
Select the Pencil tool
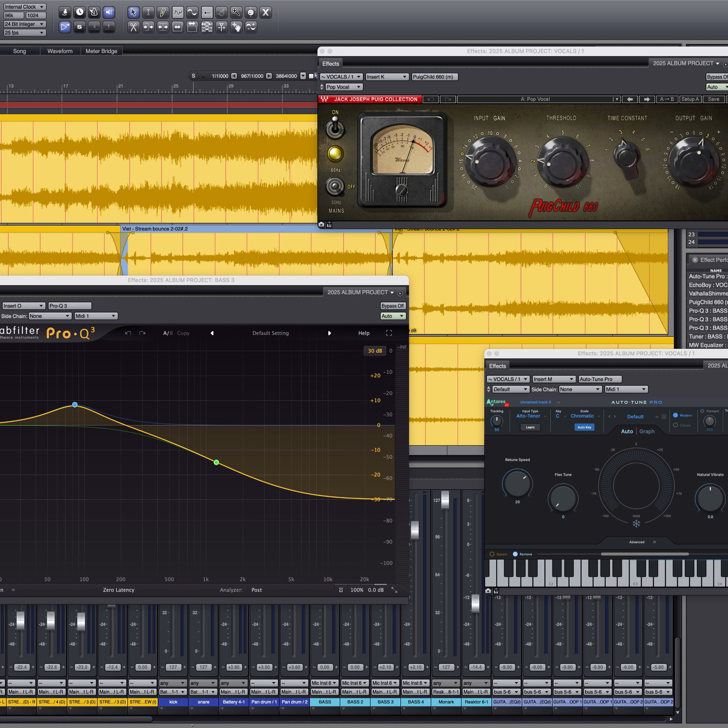pyautogui.click(x=163, y=13)
